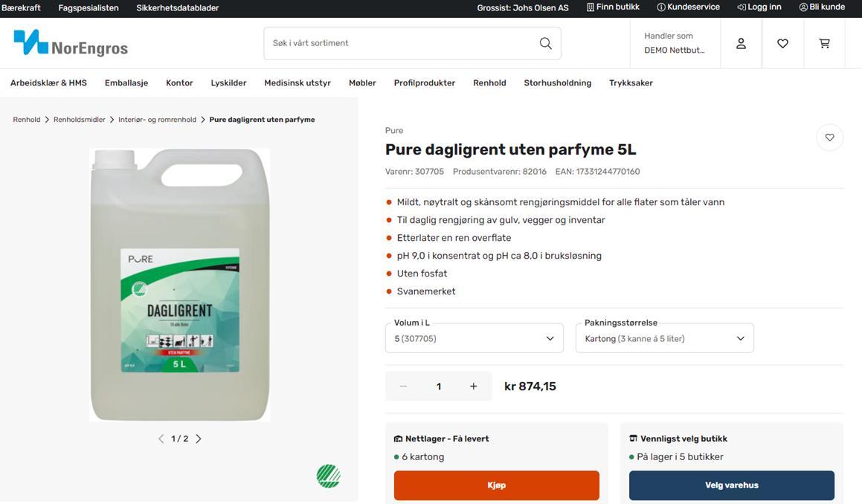
Task: Open the user account icon
Action: click(741, 43)
